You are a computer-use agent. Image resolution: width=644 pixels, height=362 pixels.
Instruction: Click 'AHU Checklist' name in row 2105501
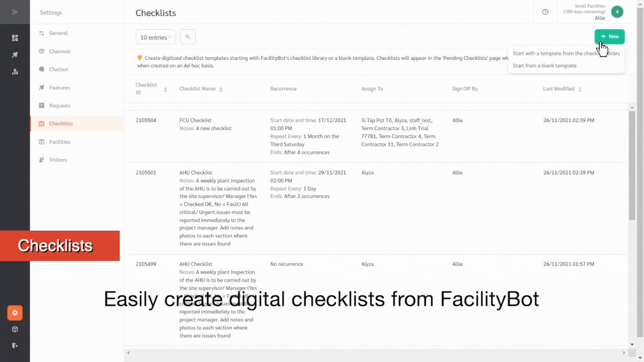[x=196, y=173]
